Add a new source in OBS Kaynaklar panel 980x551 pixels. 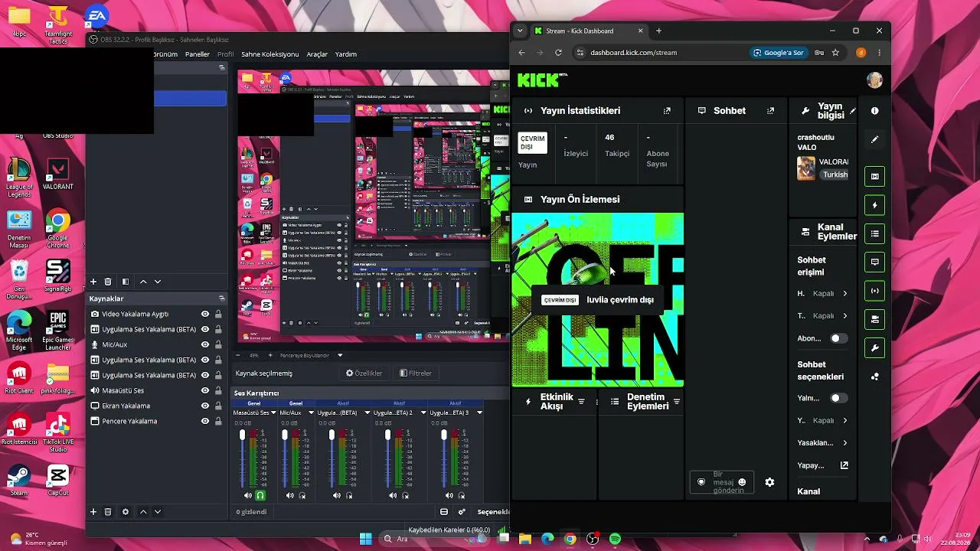[93, 512]
